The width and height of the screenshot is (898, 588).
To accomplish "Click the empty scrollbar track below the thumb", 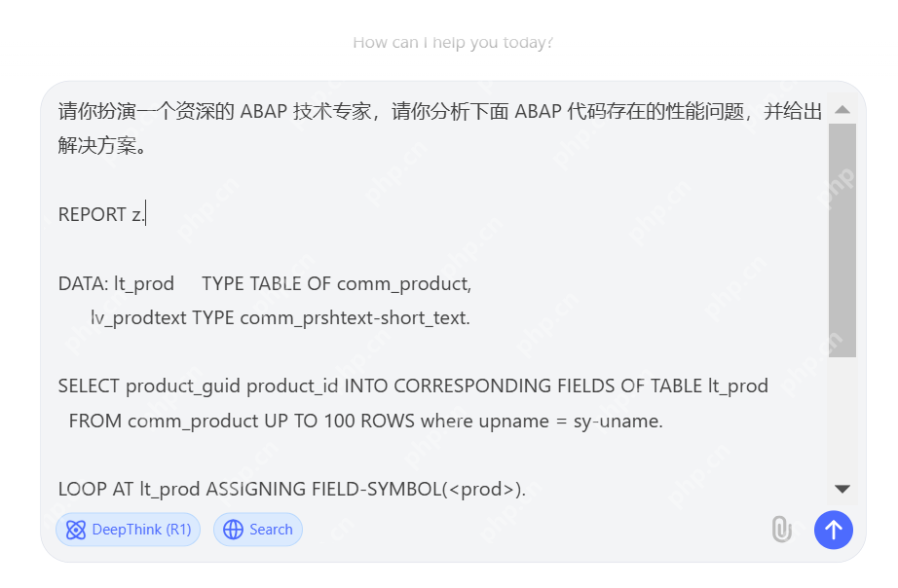I will click(x=842, y=419).
